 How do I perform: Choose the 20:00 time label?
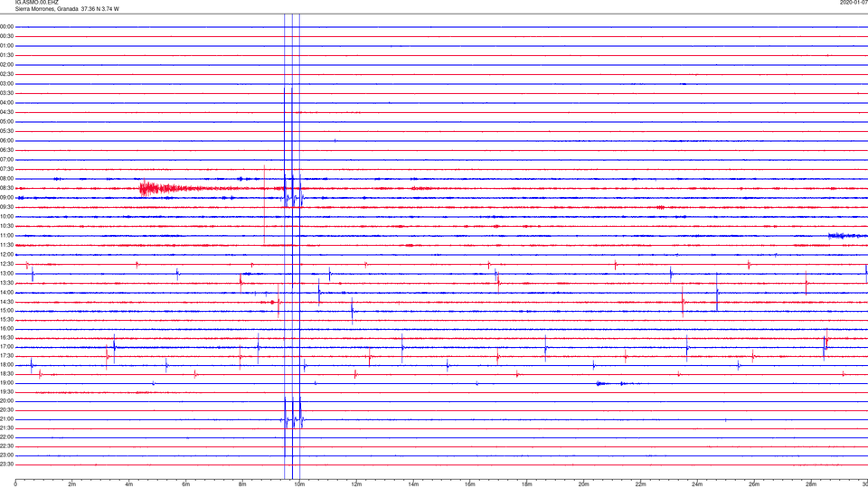point(6,400)
